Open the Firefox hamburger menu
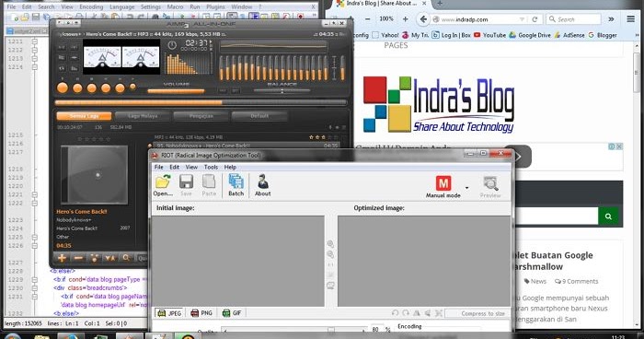 pos(630,19)
